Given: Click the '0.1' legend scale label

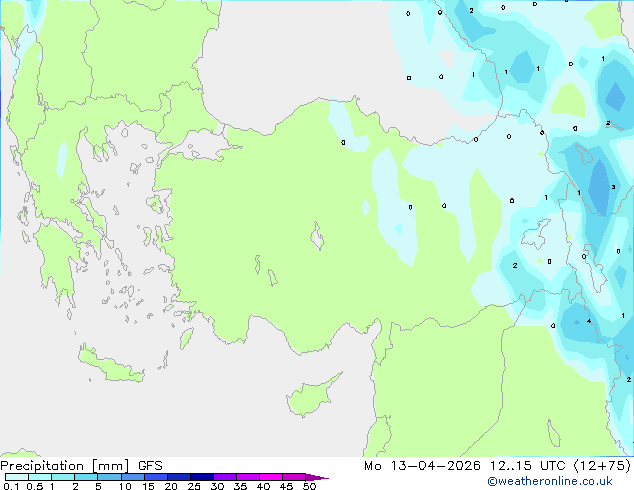Looking at the screenshot, I should click(x=11, y=486).
